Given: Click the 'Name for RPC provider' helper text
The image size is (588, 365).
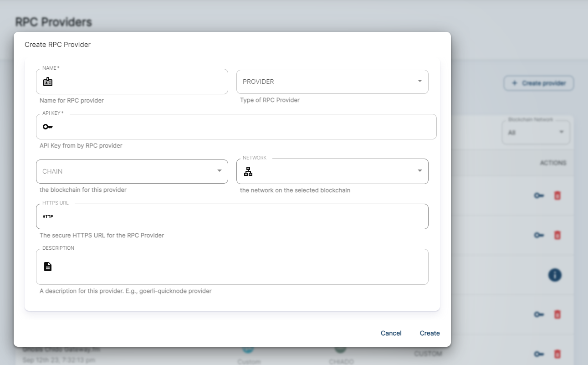Looking at the screenshot, I should pyautogui.click(x=72, y=100).
